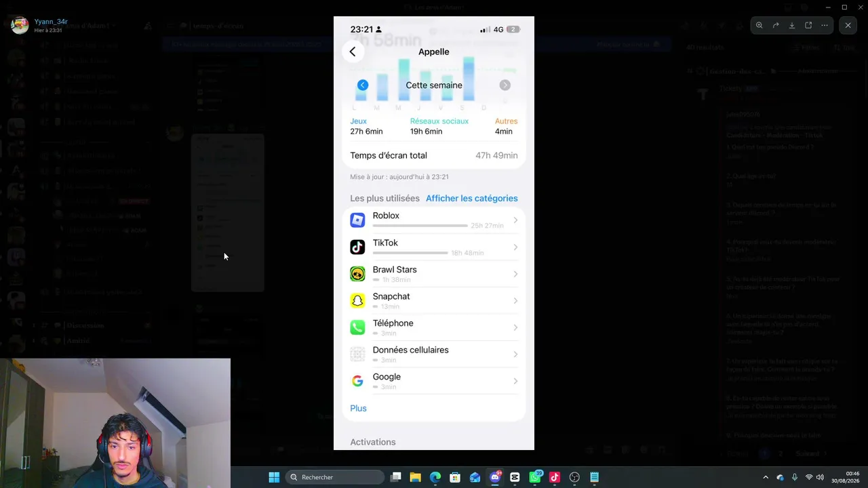
Task: Go to the next week with grey arrow
Action: pyautogui.click(x=505, y=85)
